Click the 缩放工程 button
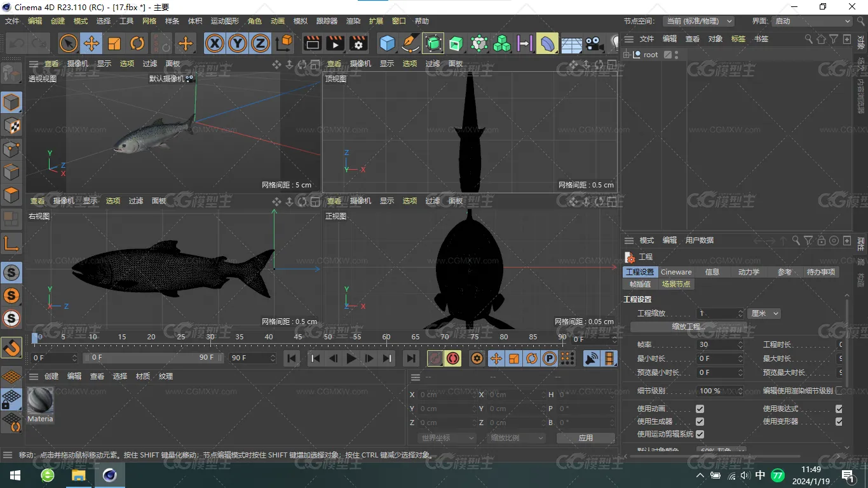 click(x=689, y=327)
